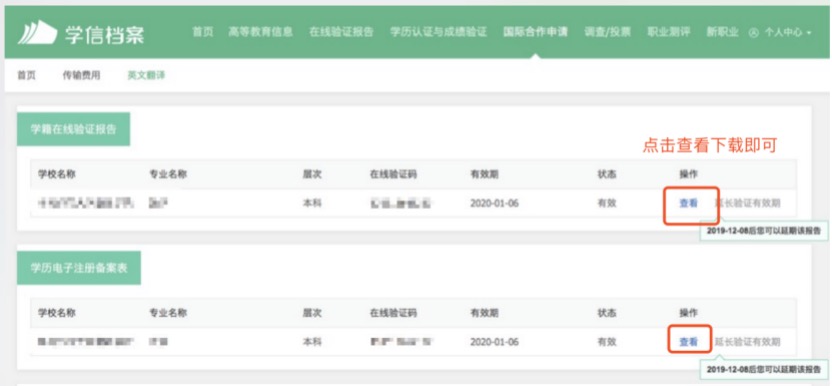Image resolution: width=832 pixels, height=386 pixels.
Task: Click 延长验证有效期 in 学历电子注册备案表 row
Action: click(x=747, y=342)
